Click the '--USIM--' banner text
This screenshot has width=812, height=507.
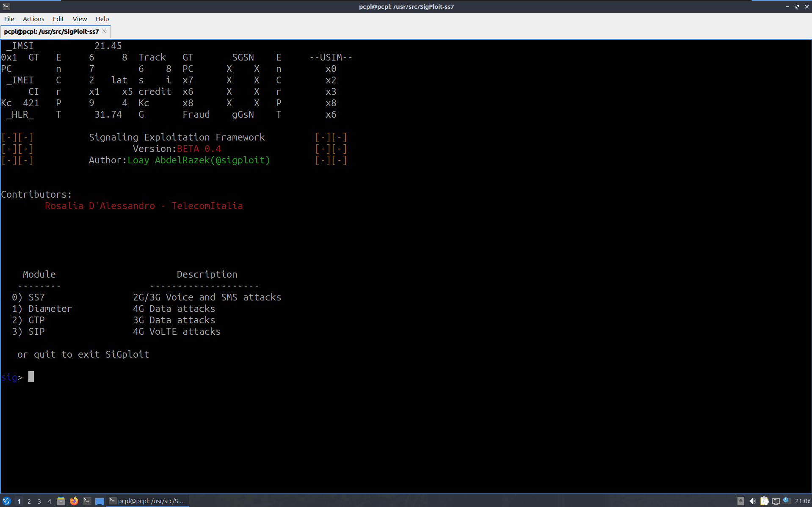tap(331, 58)
